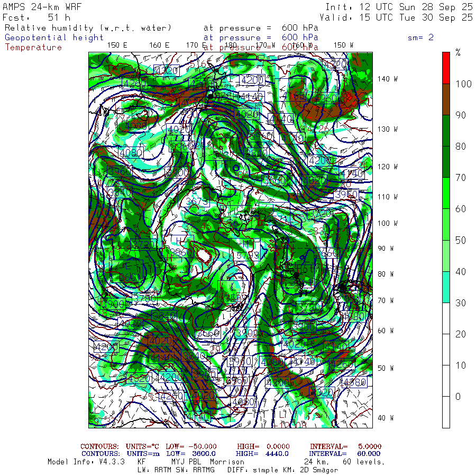
Task: Click the 'sm= 2' smoothing text
Action: click(420, 38)
